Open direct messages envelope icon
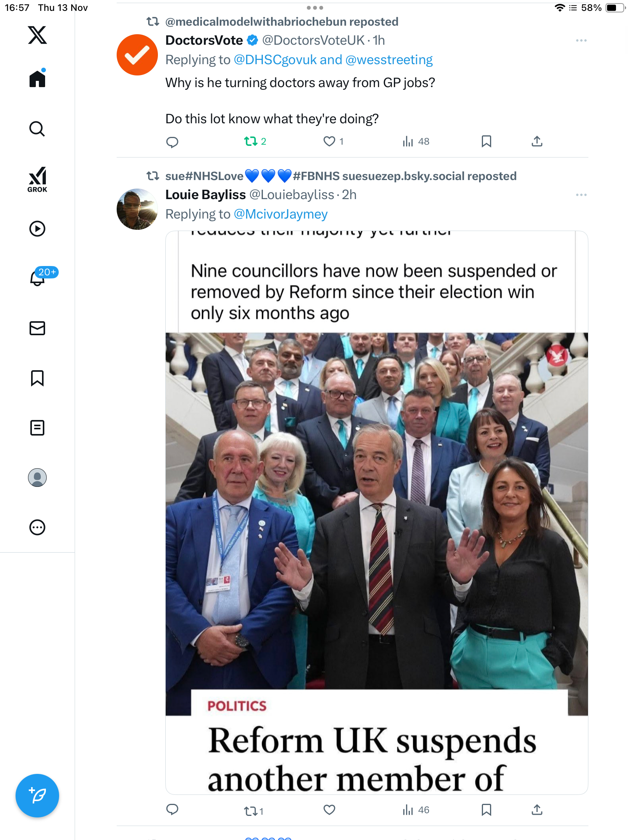The image size is (630, 840). (x=37, y=328)
